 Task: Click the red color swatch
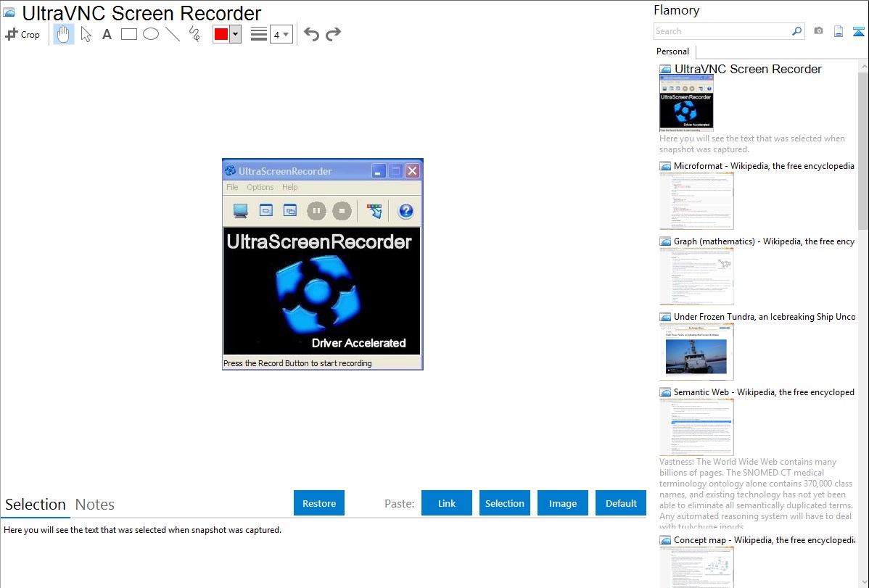221,34
